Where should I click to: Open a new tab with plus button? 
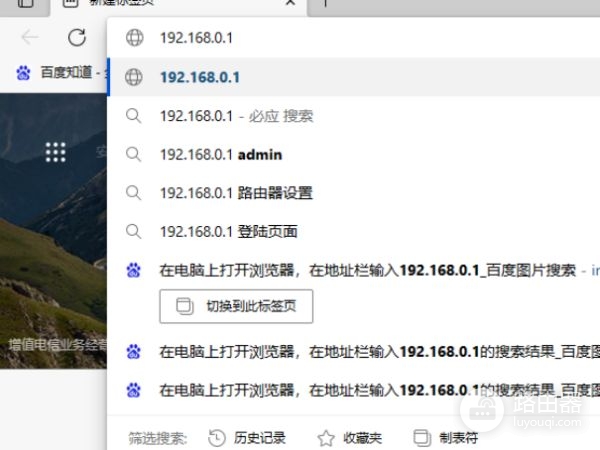(325, 4)
